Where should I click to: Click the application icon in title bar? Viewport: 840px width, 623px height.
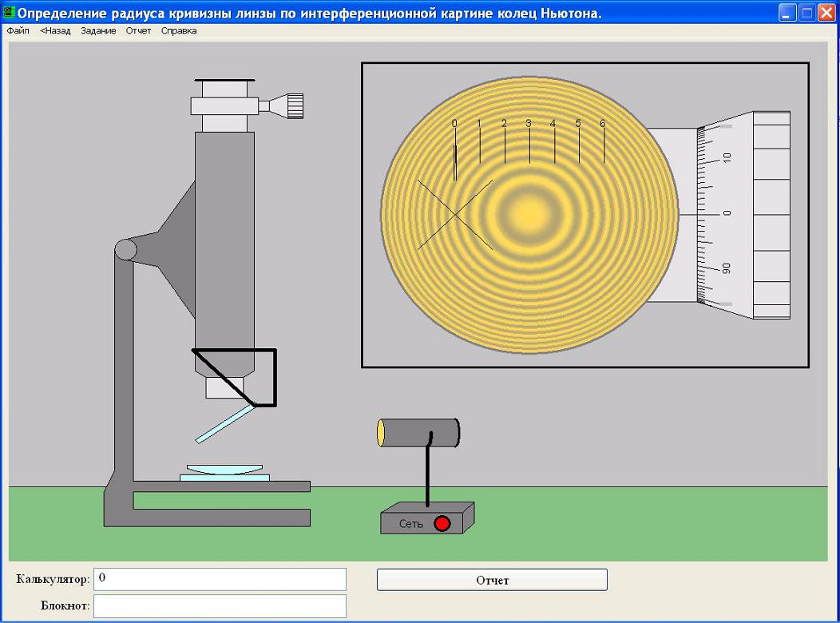(10, 13)
